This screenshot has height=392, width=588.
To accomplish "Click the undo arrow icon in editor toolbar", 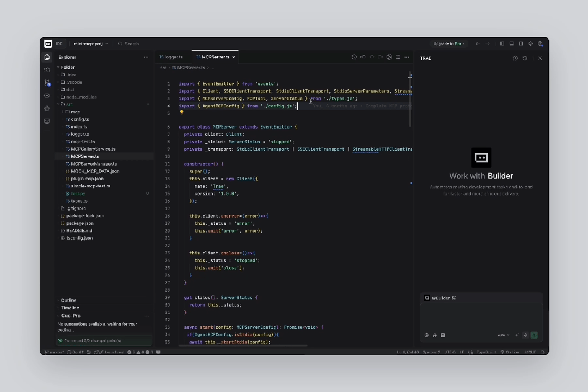I will 363,57.
